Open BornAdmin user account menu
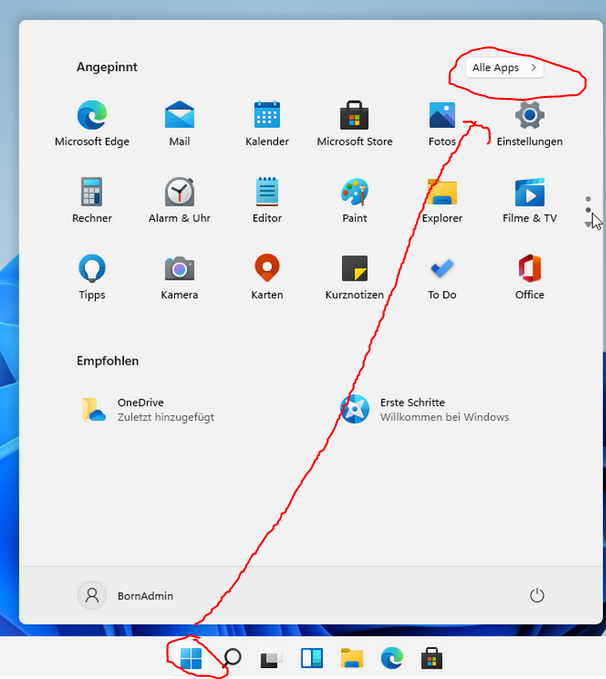 tap(125, 595)
